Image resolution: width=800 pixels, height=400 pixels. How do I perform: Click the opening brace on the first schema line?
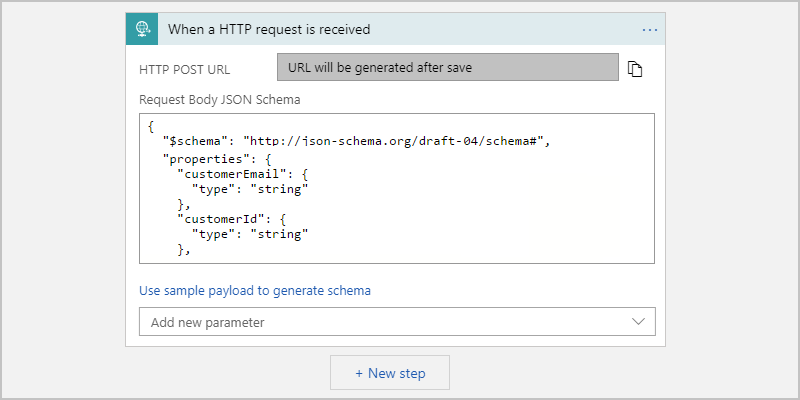(150, 126)
